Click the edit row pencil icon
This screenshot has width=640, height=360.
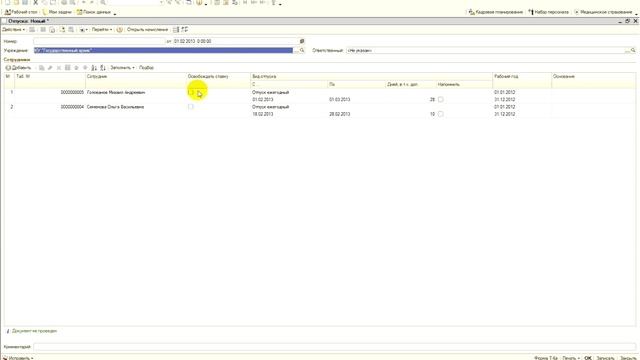(50, 68)
